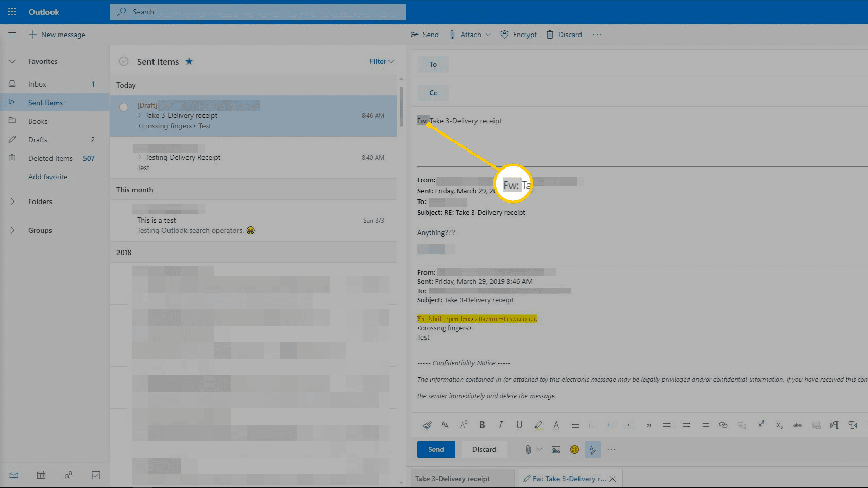Click the Discard button beside Send
This screenshot has height=488, width=868.
click(484, 449)
